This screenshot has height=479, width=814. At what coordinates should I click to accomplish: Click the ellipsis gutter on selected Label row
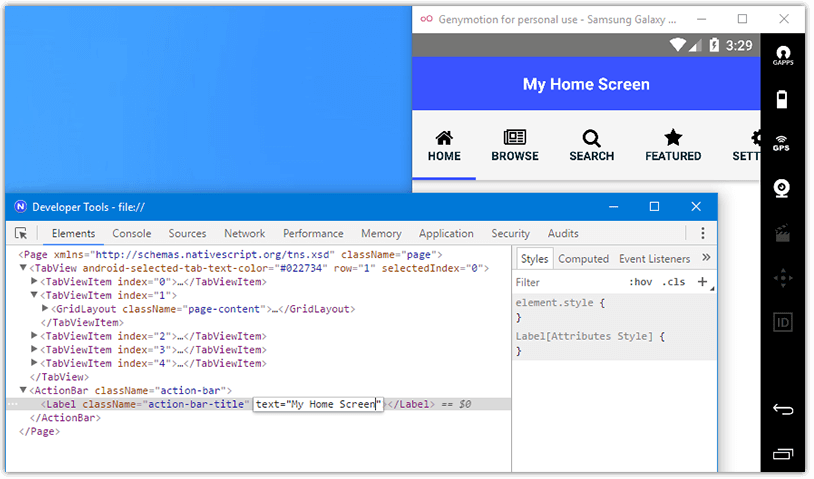coord(12,404)
